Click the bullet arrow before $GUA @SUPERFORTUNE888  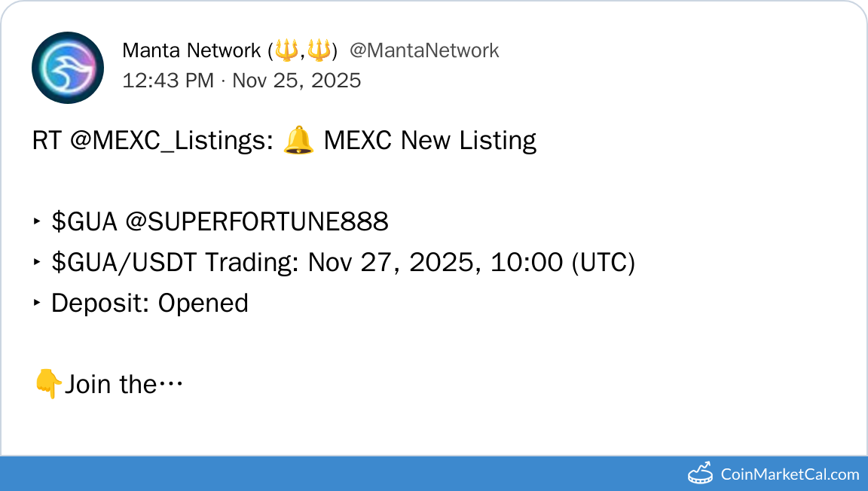point(37,222)
